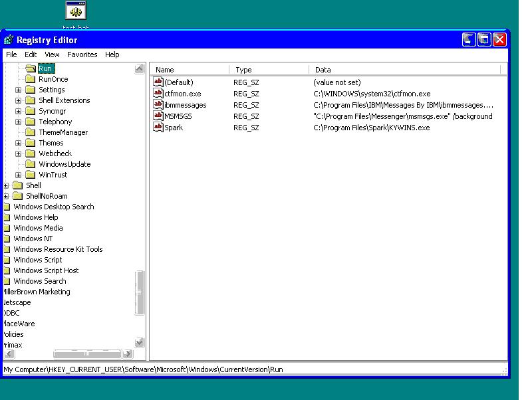Select the MSMSGS value name
The image size is (532, 400).
click(178, 116)
